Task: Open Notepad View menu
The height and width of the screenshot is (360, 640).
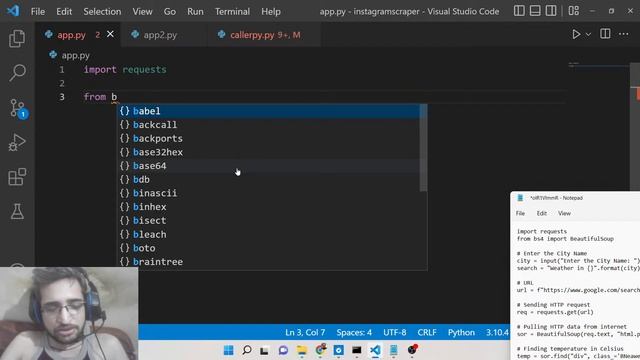Action: (x=564, y=213)
